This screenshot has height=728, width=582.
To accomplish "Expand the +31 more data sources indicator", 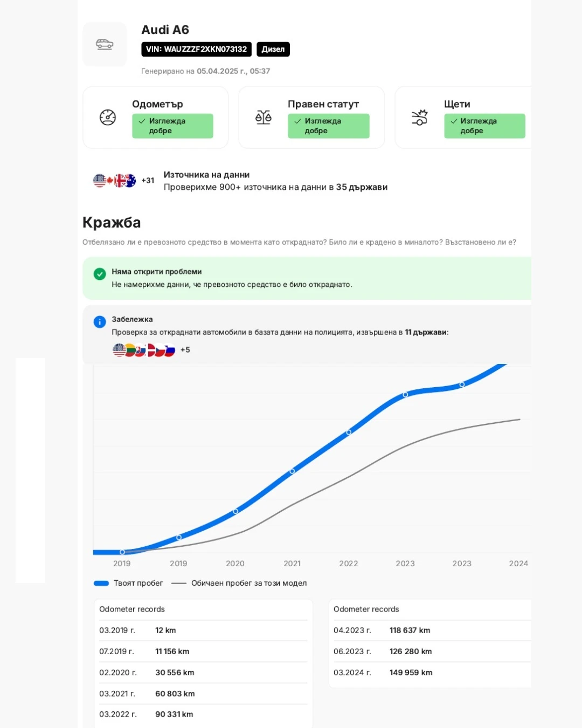I will pyautogui.click(x=148, y=181).
